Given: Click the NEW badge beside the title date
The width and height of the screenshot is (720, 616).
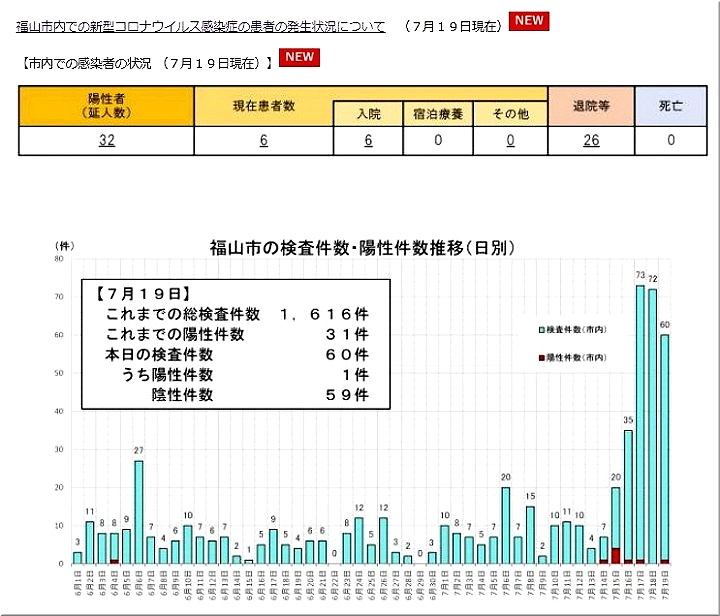Looking at the screenshot, I should [528, 22].
